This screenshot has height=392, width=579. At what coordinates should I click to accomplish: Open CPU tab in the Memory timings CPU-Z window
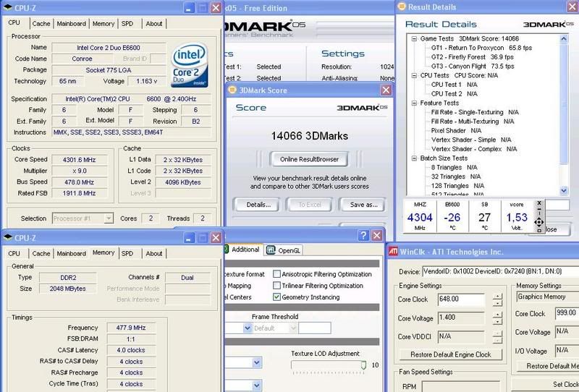click(14, 254)
